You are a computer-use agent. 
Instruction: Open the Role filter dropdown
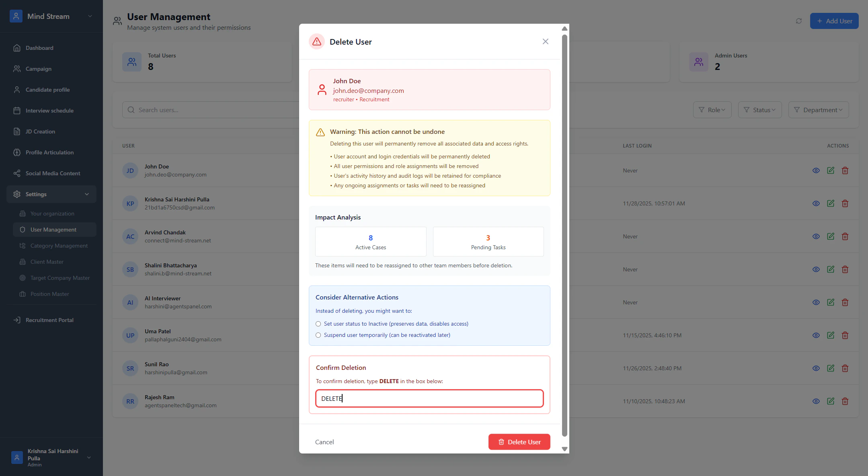coord(712,110)
